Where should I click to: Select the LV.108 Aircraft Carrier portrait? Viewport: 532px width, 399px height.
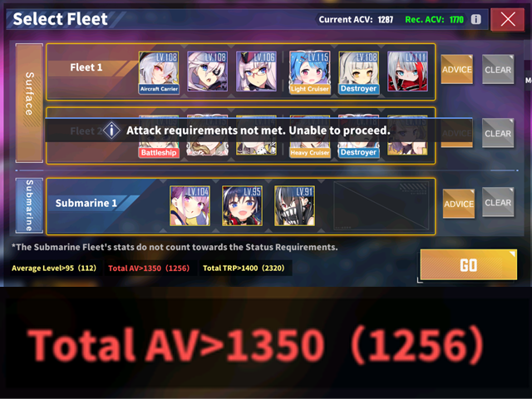[x=159, y=72]
